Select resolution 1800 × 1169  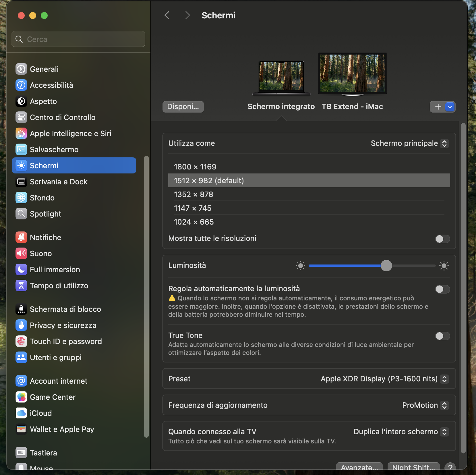coord(309,167)
